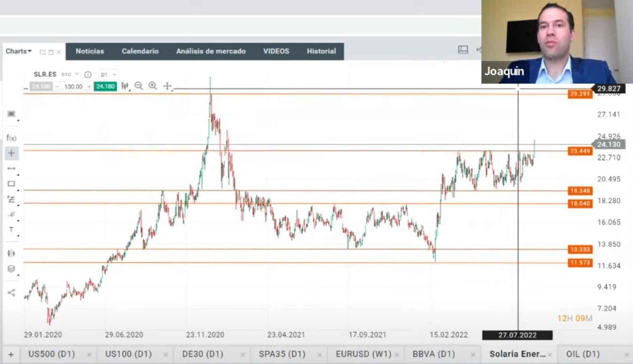Close the DE30 (D1) tab
This screenshot has width=633, height=364.
pyautogui.click(x=243, y=355)
